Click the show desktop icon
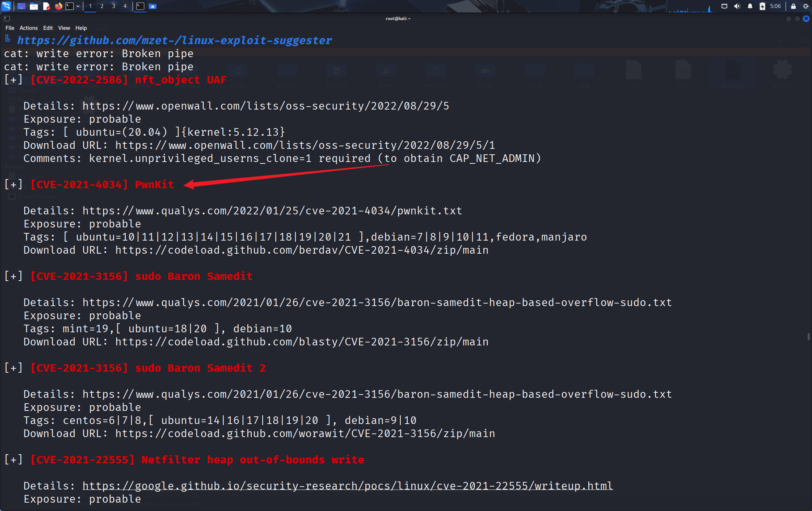Screen dimensions: 812x511 (x=21, y=6)
